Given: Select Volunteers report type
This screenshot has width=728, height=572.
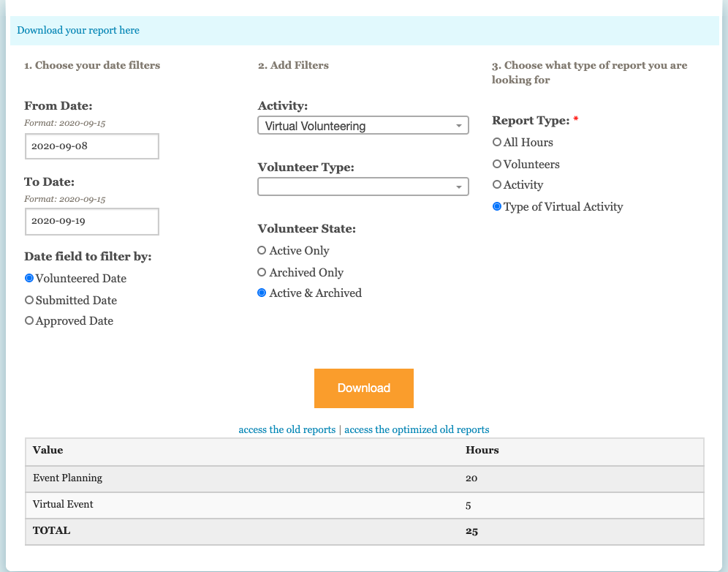Looking at the screenshot, I should (497, 164).
